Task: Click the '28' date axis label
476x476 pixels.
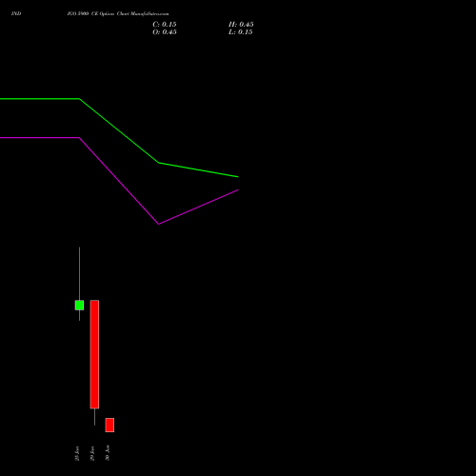Action: 77,453
